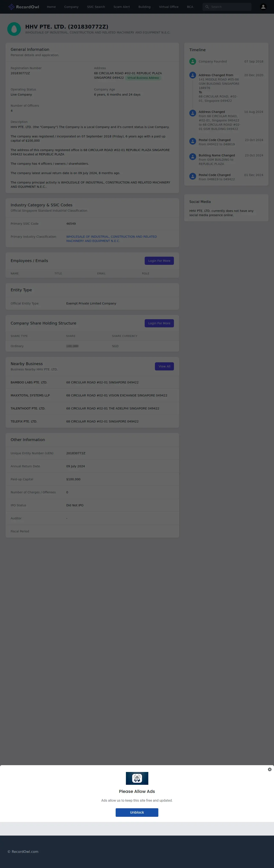Click the 10 Aug 2024 address change icon
Viewport: 274px width, 868px height.
point(192,113)
